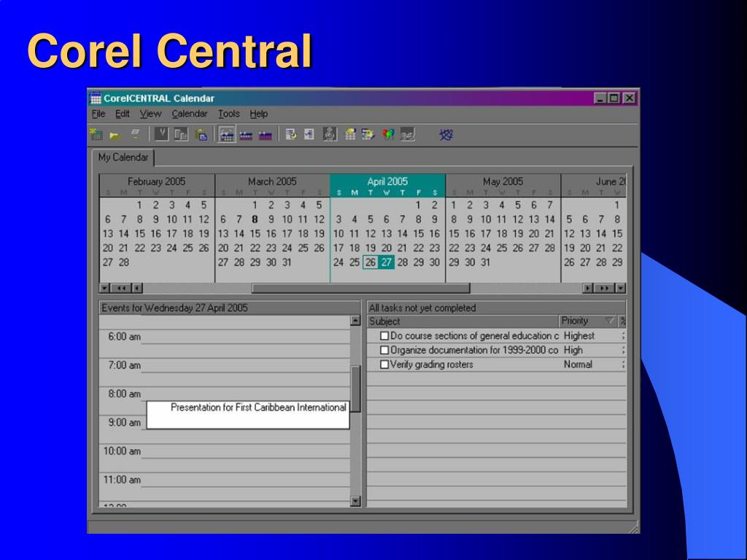Switch to the week view toolbar icon
This screenshot has width=747, height=560.
246,136
